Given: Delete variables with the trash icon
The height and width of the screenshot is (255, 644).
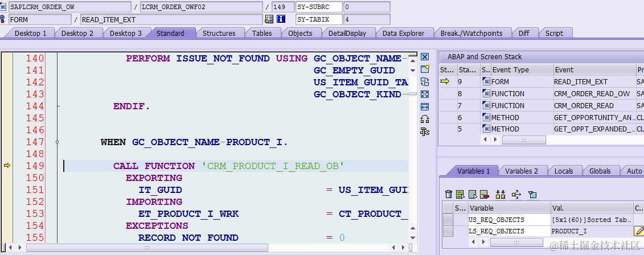Looking at the screenshot, I should point(449,194).
